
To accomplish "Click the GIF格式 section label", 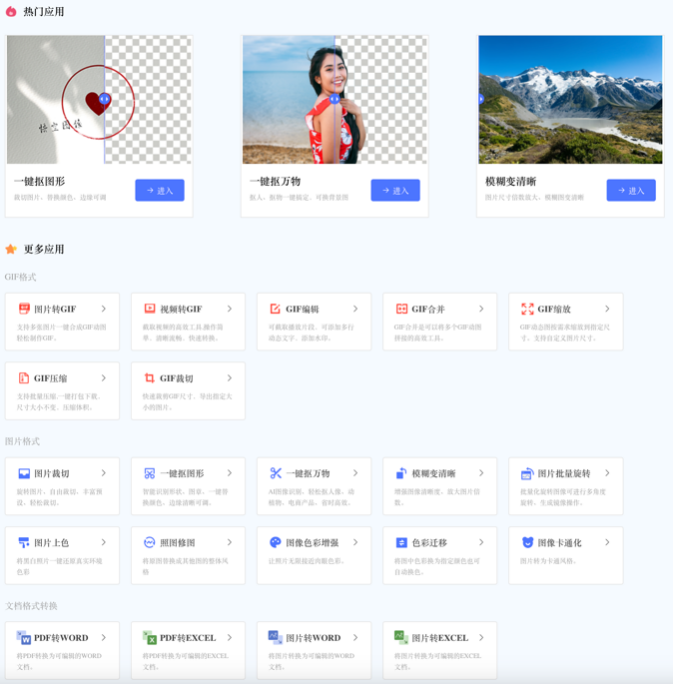I will click(x=20, y=277).
